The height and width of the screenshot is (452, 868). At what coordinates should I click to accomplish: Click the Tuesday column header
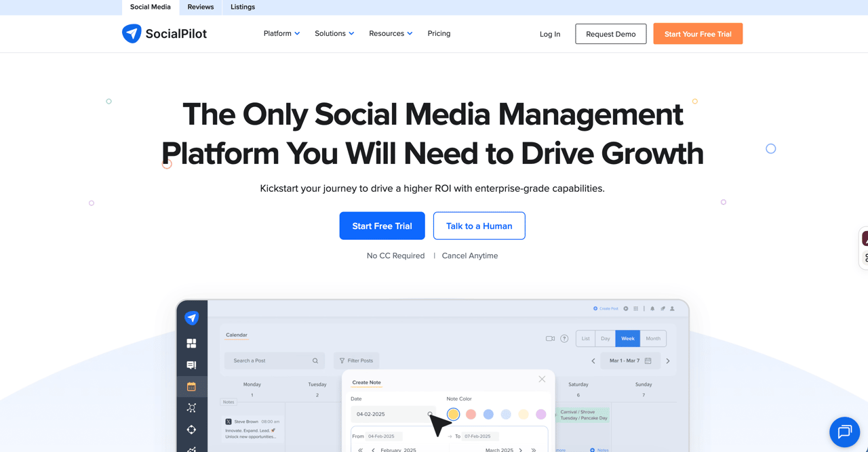click(317, 384)
